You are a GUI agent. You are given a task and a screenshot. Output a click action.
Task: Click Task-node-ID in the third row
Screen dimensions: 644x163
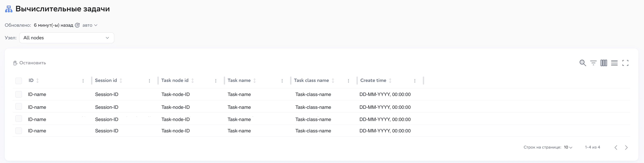point(175,119)
